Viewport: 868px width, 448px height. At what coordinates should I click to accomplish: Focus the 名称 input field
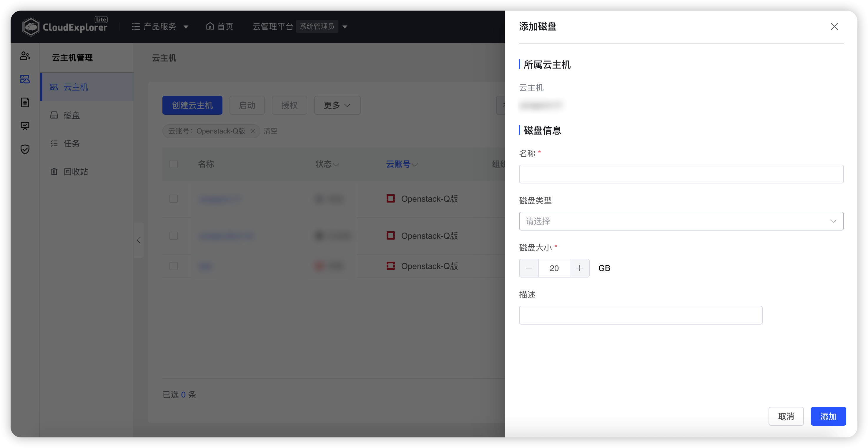coord(681,174)
